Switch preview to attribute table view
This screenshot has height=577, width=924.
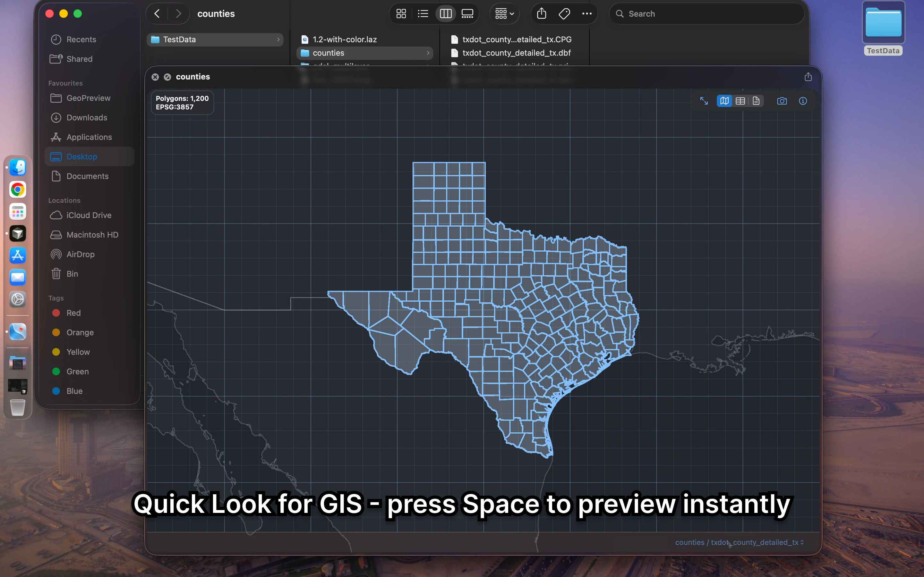[740, 101]
